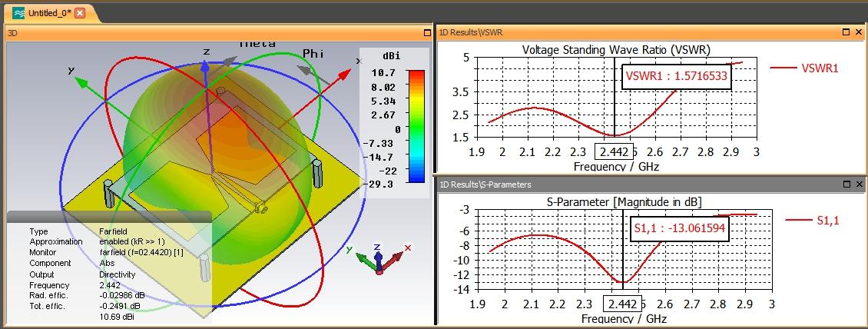The width and height of the screenshot is (868, 329).
Task: Close the 1D Results\S-Parameters window
Action: (x=859, y=184)
